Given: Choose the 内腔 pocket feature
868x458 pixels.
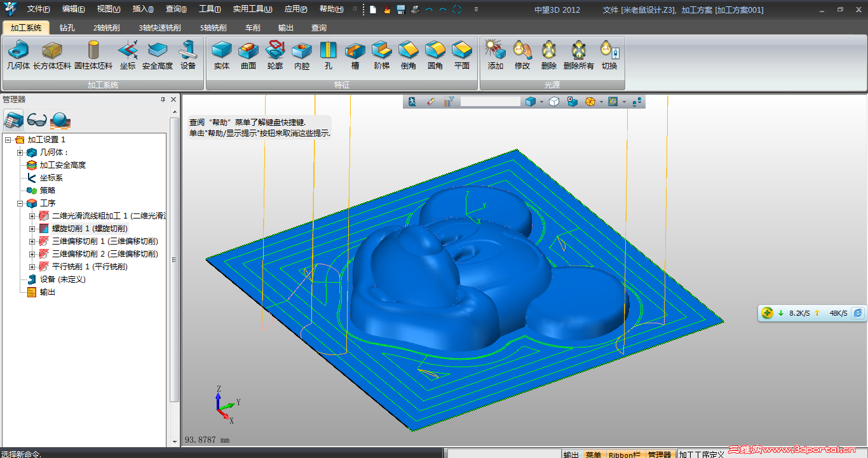Looking at the screenshot, I should click(302, 55).
